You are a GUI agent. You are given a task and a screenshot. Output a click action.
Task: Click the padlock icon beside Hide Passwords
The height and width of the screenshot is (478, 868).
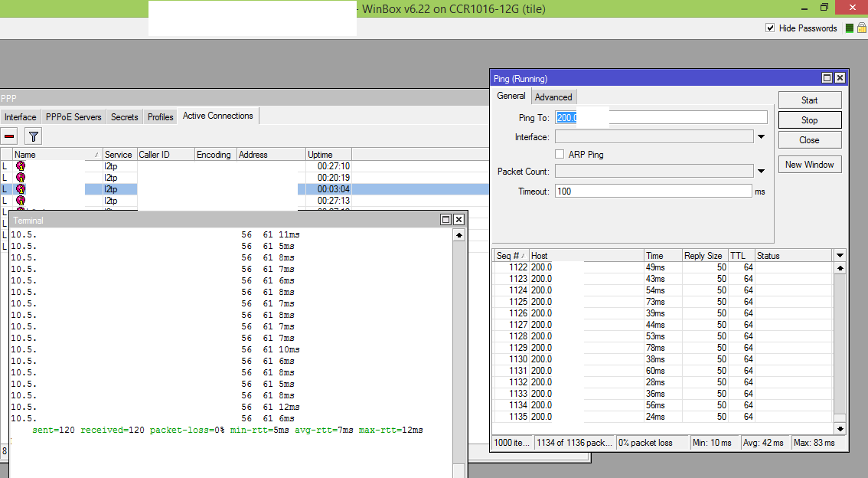point(861,28)
